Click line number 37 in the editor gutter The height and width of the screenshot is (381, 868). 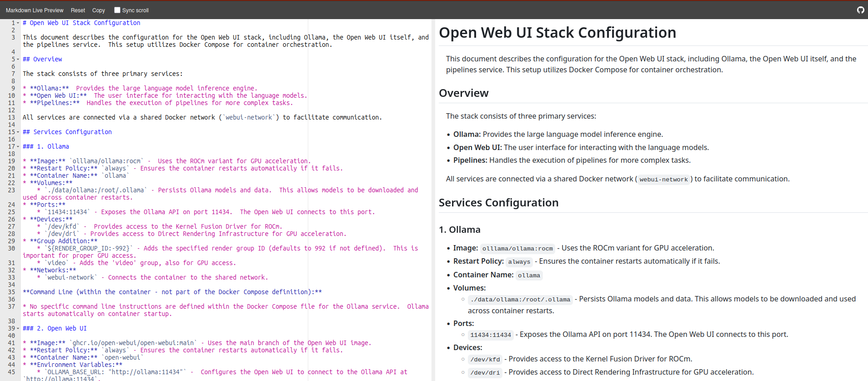point(11,306)
